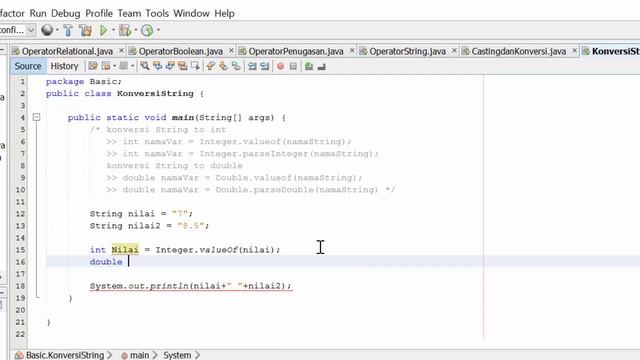Image resolution: width=640 pixels, height=360 pixels.
Task: Click the Basic.KonversiString breadcrumb class icon
Action: click(x=19, y=355)
